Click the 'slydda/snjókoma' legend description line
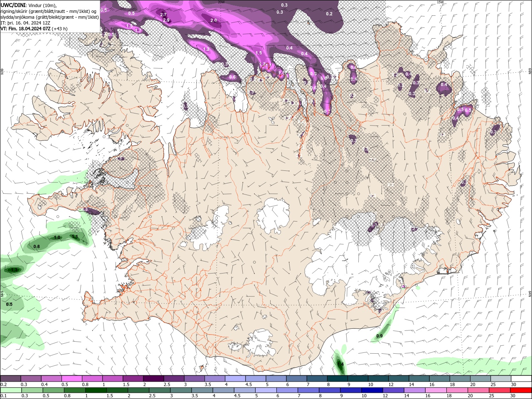This screenshot has width=532, height=399. tap(50, 17)
